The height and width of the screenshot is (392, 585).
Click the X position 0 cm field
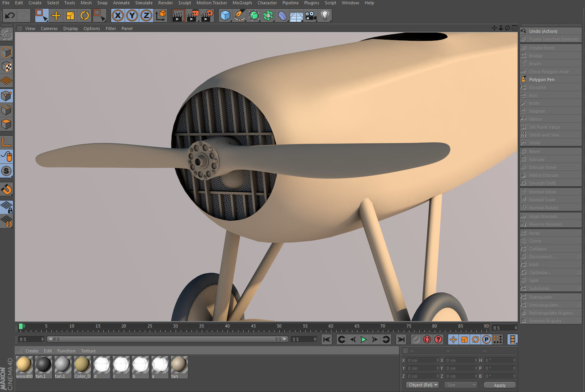[x=422, y=360]
